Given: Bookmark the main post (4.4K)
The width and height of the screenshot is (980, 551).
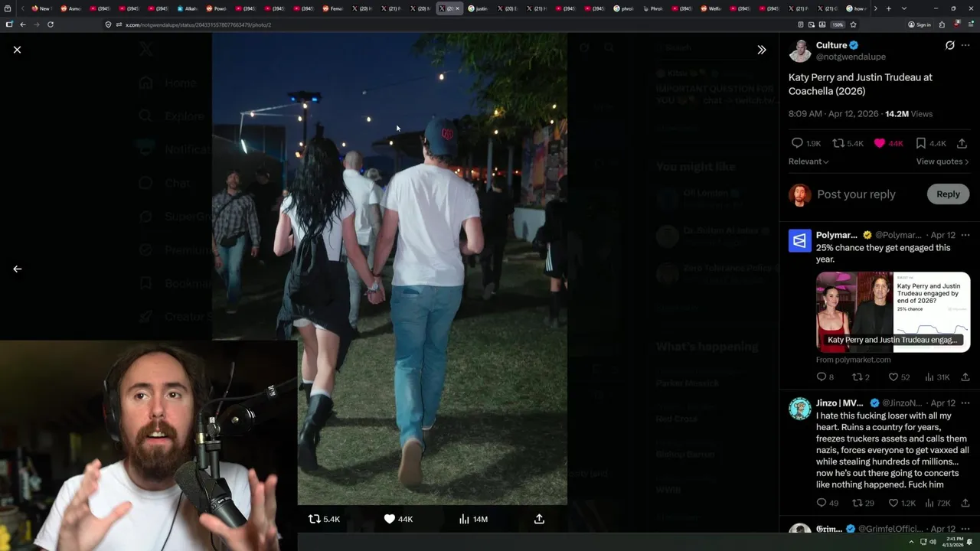Looking at the screenshot, I should click(931, 143).
